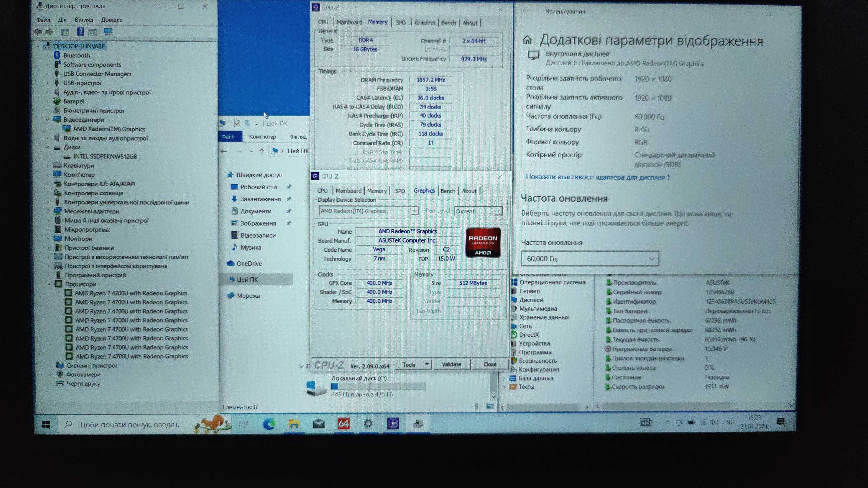868x488 pixels.
Task: Switch to Graphics tab in rear CPU-Z window
Action: [x=425, y=23]
